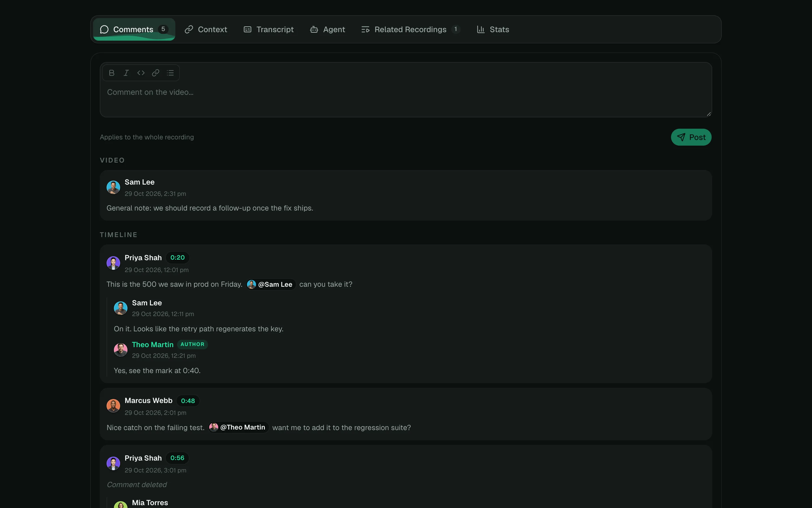The width and height of the screenshot is (812, 508).
Task: Click the TIMELINE section heading
Action: point(118,235)
